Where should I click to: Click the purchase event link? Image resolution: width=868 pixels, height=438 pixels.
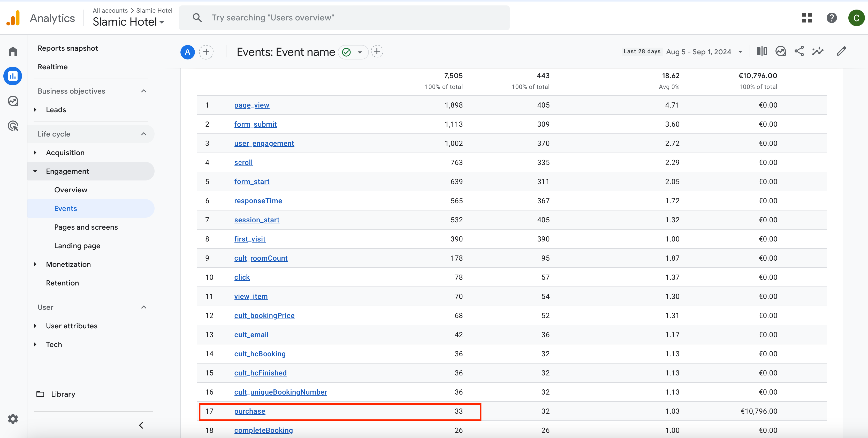tap(249, 411)
